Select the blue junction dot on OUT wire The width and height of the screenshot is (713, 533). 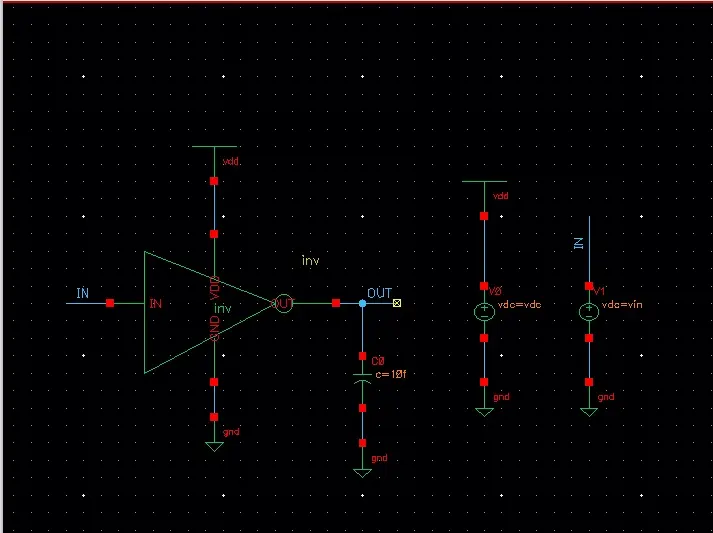point(362,303)
